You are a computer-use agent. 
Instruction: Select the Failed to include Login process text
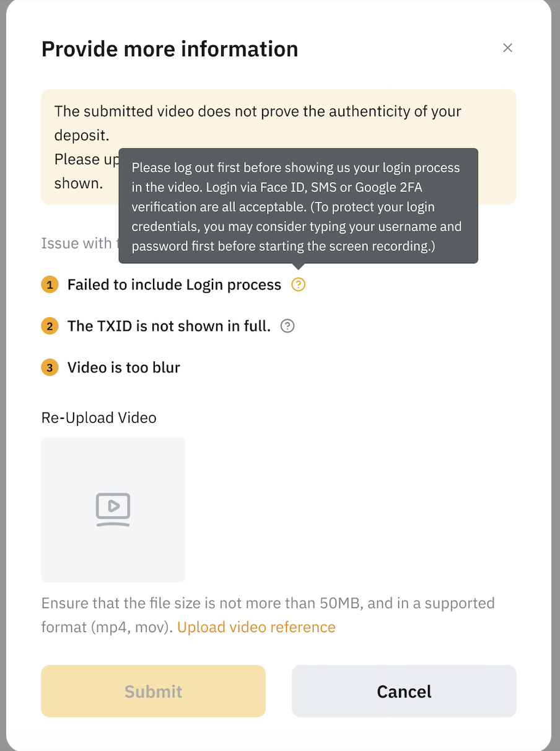(174, 285)
